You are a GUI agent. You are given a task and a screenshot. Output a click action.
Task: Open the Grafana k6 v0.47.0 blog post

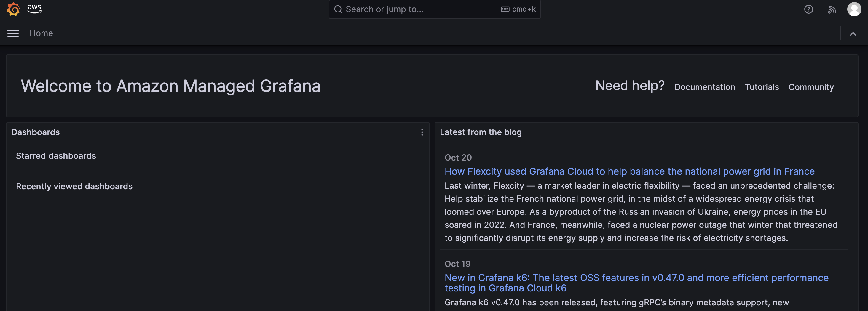tap(636, 283)
